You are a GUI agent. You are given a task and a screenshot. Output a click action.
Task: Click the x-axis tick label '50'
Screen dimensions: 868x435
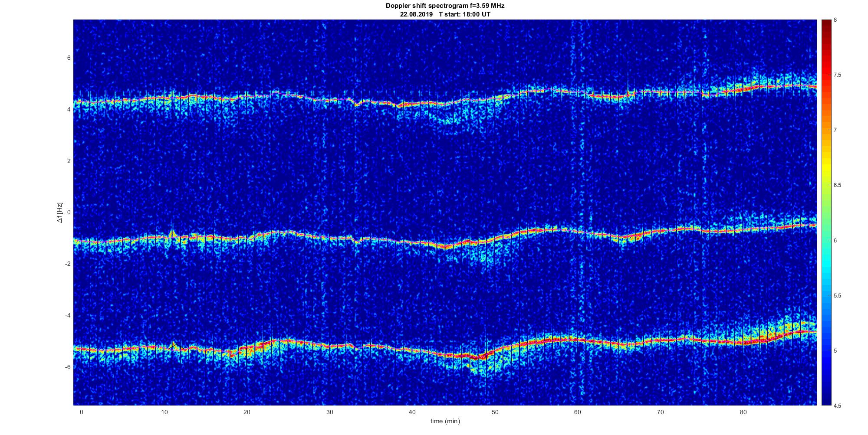pos(495,412)
